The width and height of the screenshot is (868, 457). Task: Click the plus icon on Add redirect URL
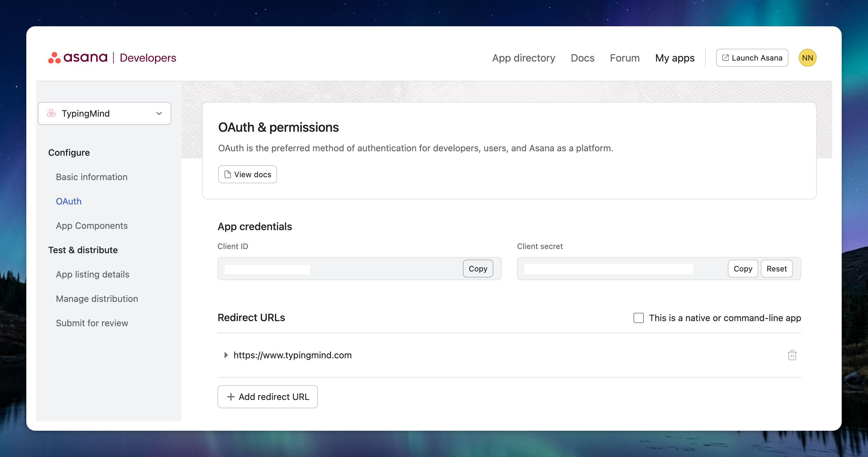pyautogui.click(x=231, y=397)
